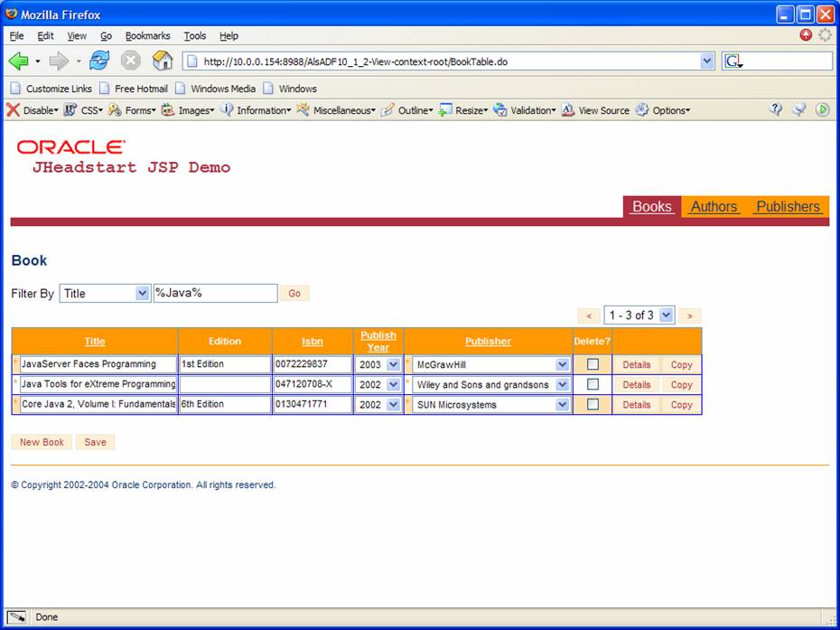
Task: Click the Save button
Action: pos(96,443)
